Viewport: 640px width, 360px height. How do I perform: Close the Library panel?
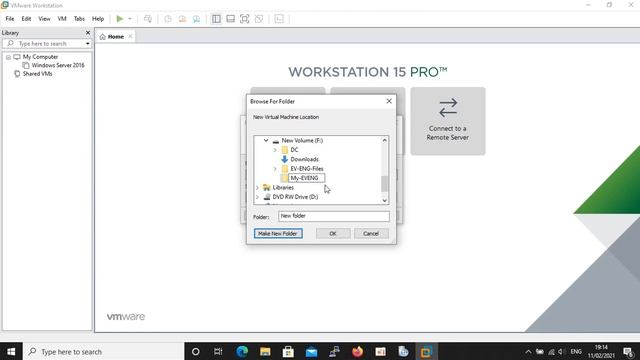coord(88,33)
